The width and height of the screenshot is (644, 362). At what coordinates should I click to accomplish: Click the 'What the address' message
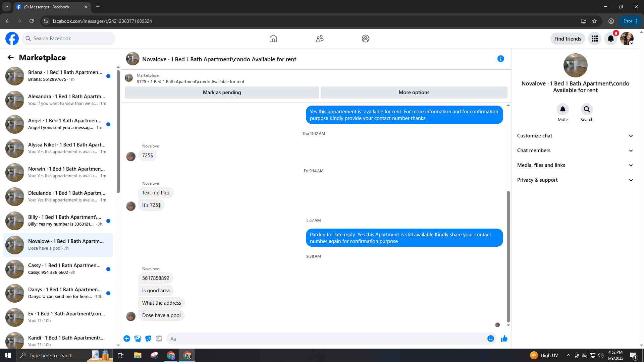click(x=161, y=303)
